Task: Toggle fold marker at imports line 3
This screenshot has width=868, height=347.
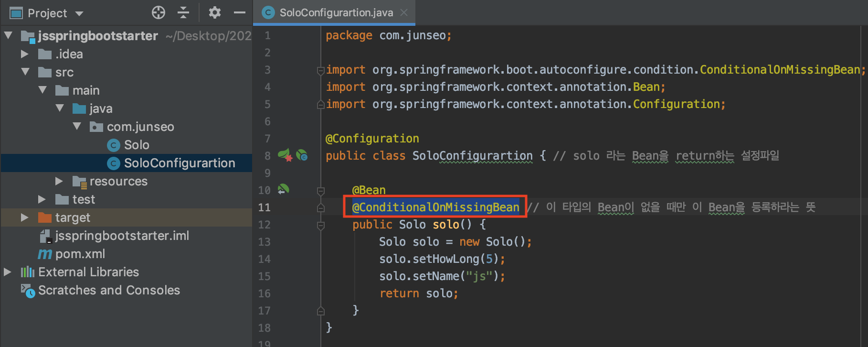Action: (x=321, y=71)
